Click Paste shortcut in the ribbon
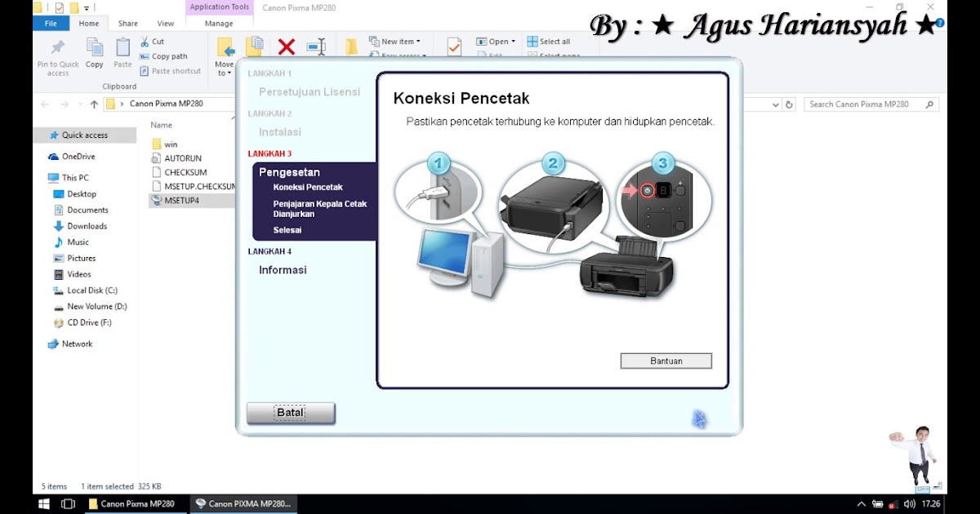 point(170,71)
